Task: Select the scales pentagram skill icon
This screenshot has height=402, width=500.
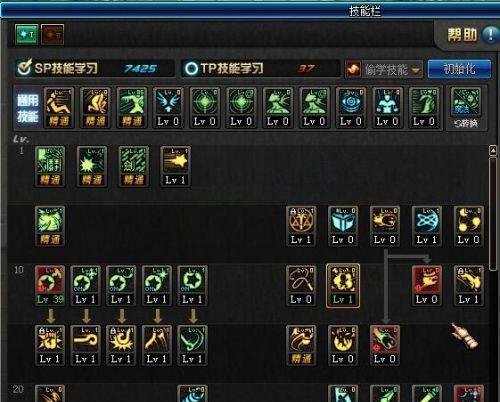Action: coord(301,226)
